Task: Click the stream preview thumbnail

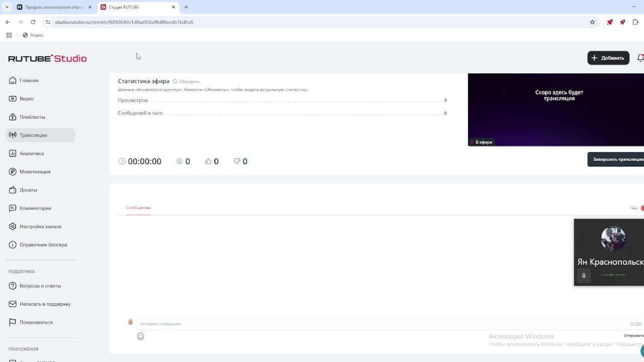Action: tap(556, 110)
